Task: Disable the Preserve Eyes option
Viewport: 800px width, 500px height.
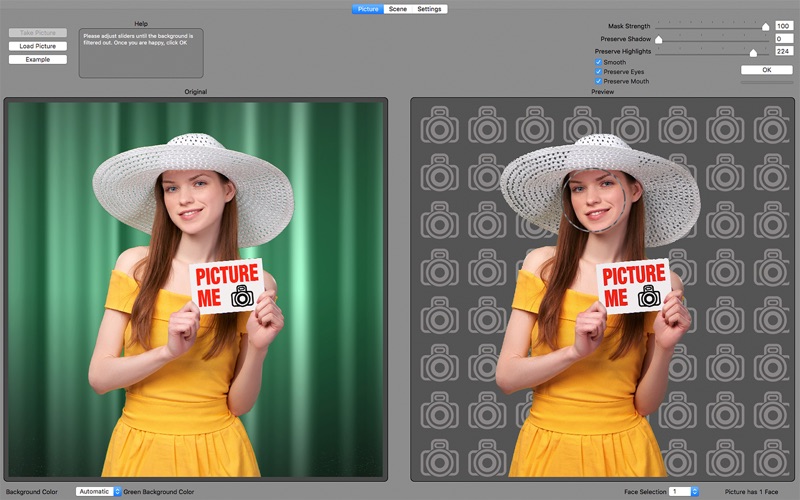Action: pyautogui.click(x=598, y=72)
